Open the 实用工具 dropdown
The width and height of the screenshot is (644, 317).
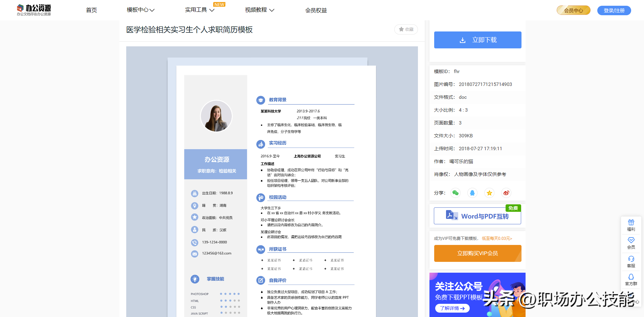pyautogui.click(x=198, y=10)
